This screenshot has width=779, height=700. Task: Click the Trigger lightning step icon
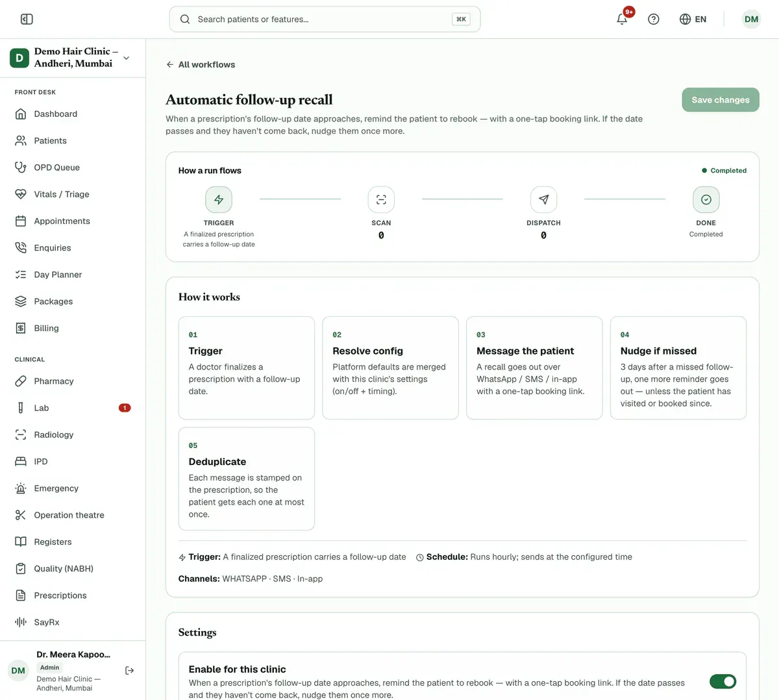tap(219, 199)
